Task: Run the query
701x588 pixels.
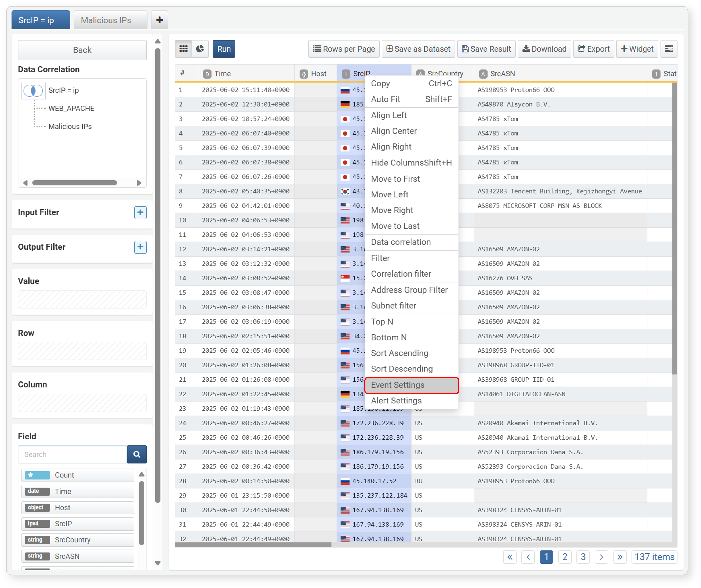Action: [x=224, y=49]
